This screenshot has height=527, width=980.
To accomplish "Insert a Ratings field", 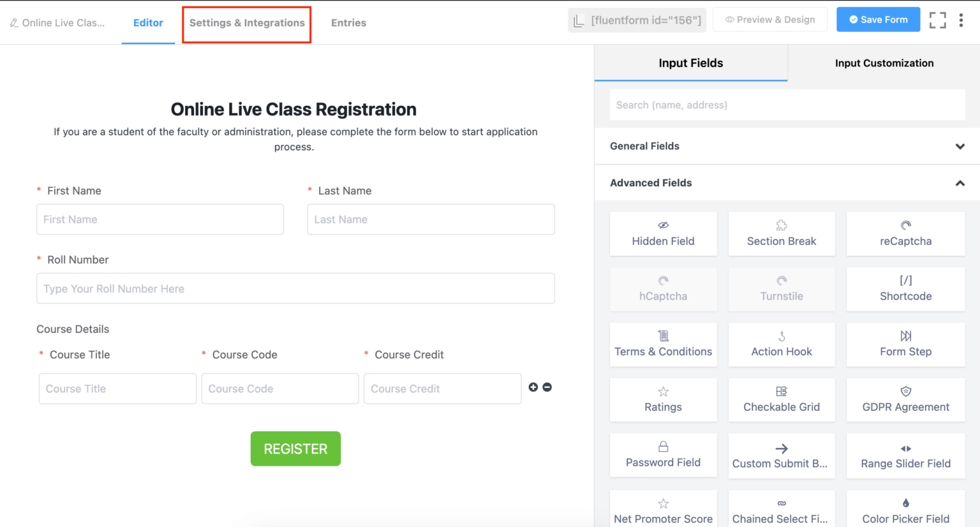I will pos(663,400).
